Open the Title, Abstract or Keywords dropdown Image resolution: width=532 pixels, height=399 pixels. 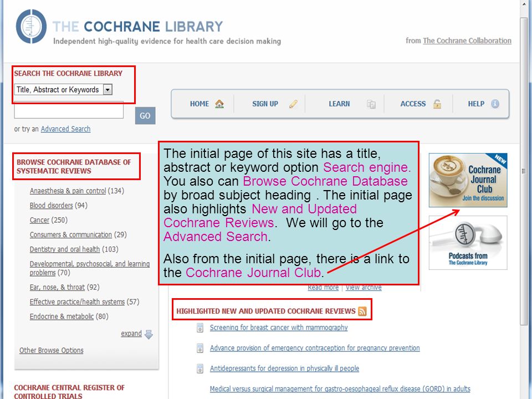point(63,90)
